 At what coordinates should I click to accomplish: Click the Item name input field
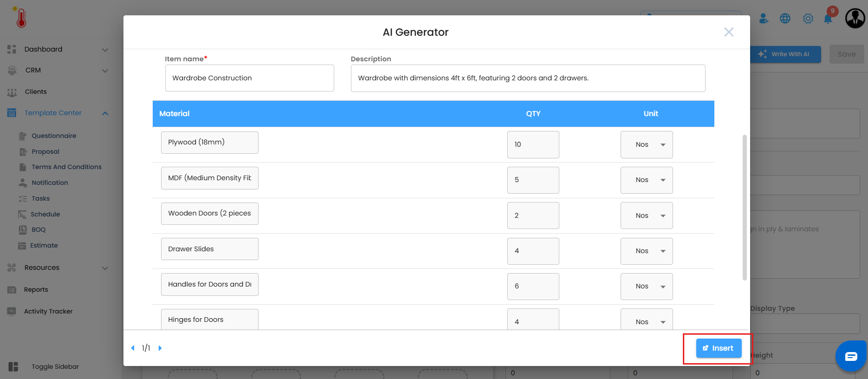coord(249,78)
